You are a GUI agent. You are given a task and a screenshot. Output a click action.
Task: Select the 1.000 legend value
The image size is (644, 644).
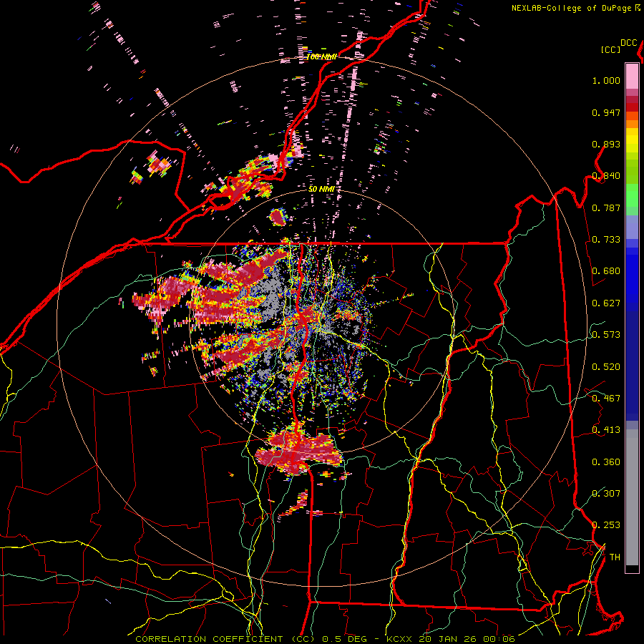pyautogui.click(x=606, y=80)
